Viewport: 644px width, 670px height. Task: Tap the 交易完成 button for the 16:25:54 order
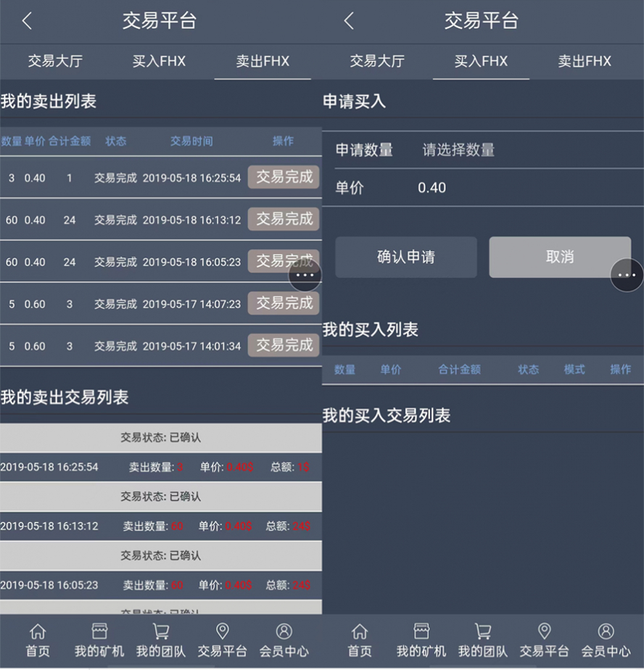pos(284,177)
